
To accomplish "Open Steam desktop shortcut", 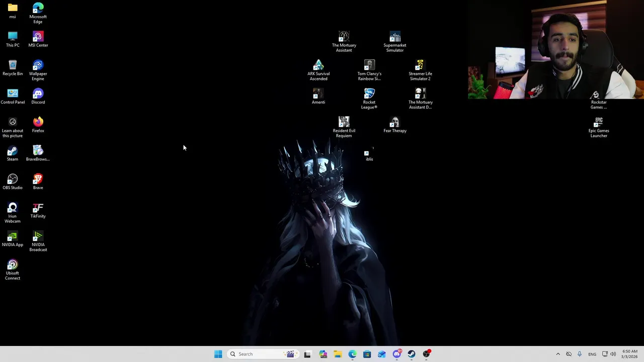I will pyautogui.click(x=13, y=153).
